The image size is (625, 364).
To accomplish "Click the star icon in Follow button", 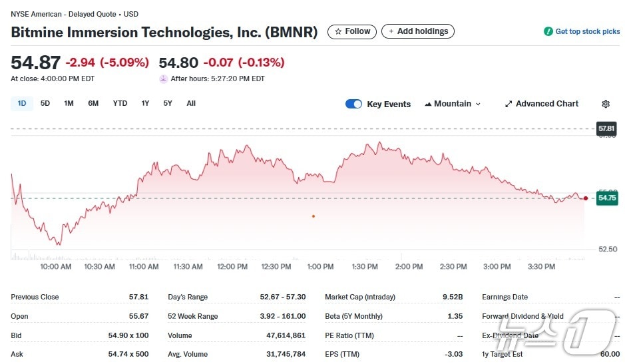I will coord(338,31).
